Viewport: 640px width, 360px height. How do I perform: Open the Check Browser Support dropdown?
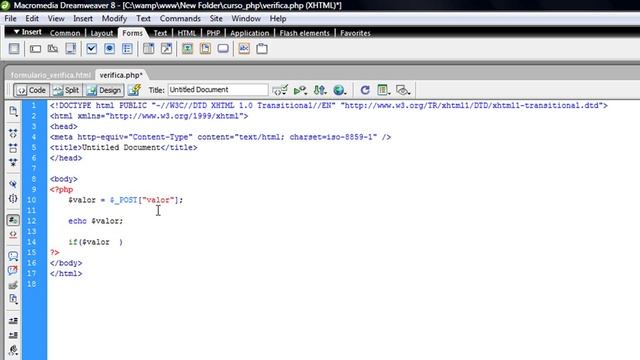[280, 90]
